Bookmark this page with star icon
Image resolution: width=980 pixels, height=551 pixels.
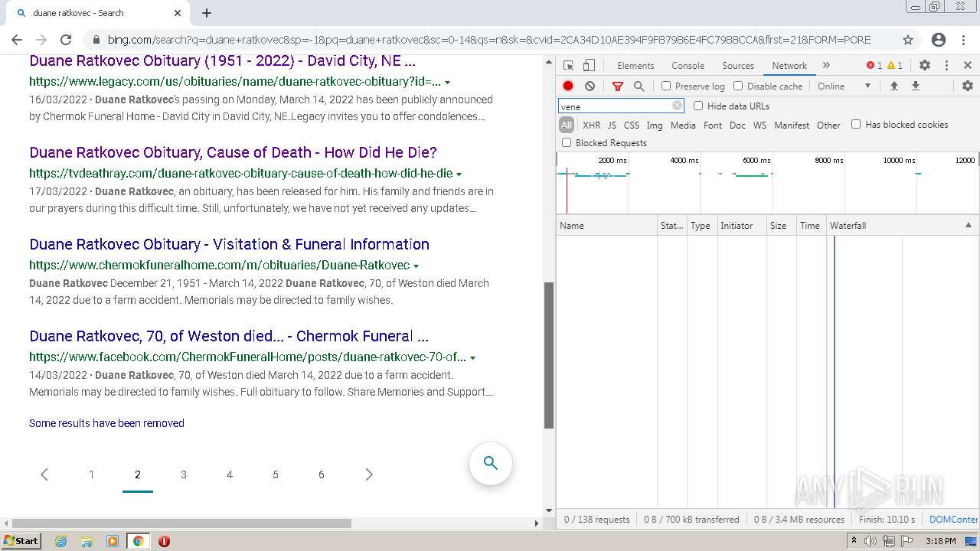[x=908, y=40]
